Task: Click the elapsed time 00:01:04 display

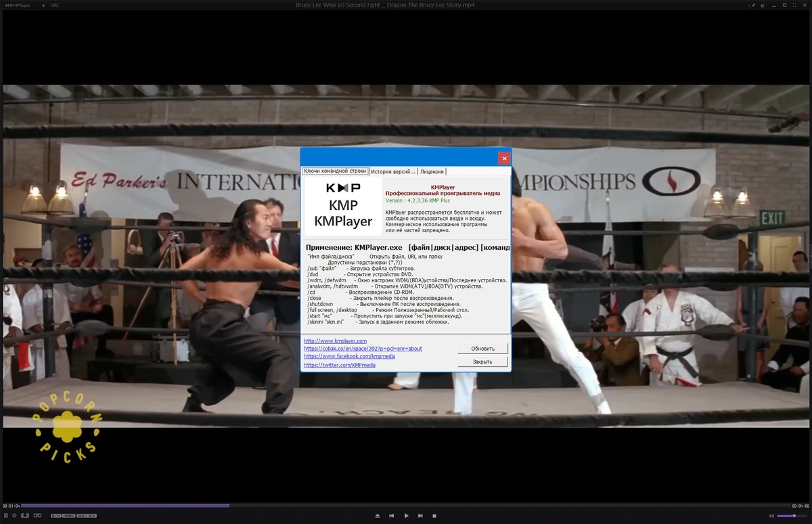Action: (x=11, y=506)
